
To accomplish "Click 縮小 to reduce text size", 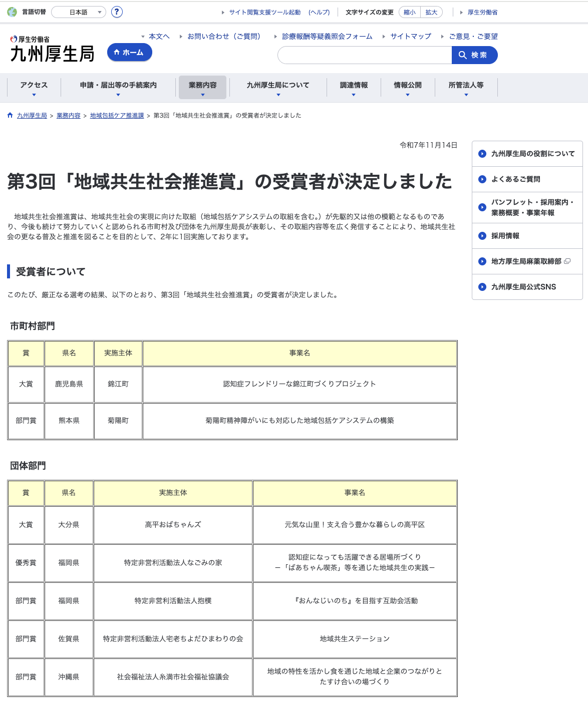I will pos(410,12).
